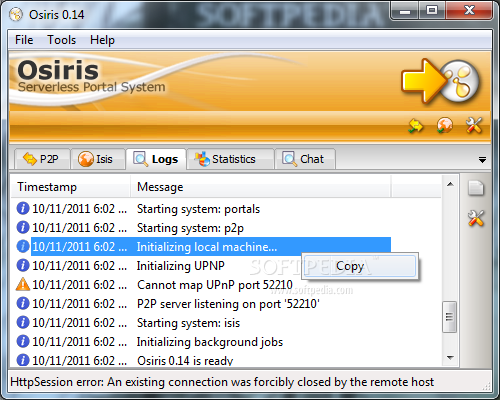Select 'Cannot map UPnP port 52210' message

tap(215, 285)
